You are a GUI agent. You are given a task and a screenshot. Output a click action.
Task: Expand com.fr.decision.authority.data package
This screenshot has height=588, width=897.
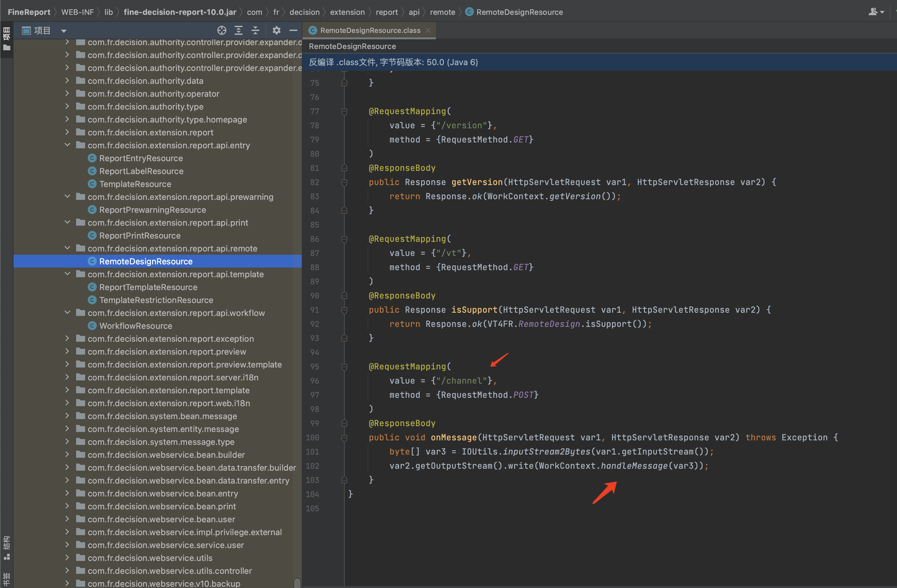(67, 81)
